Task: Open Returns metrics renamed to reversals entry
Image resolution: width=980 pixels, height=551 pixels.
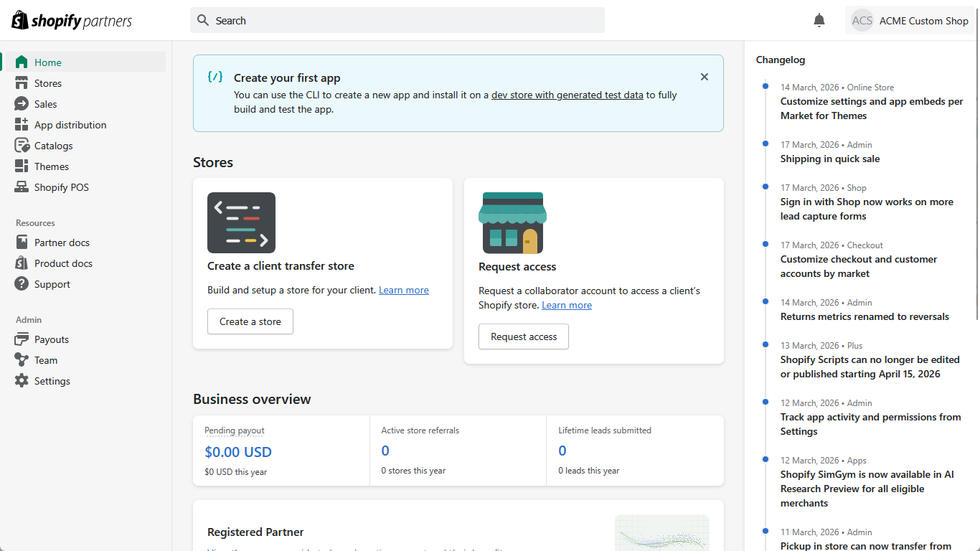Action: 864,316
